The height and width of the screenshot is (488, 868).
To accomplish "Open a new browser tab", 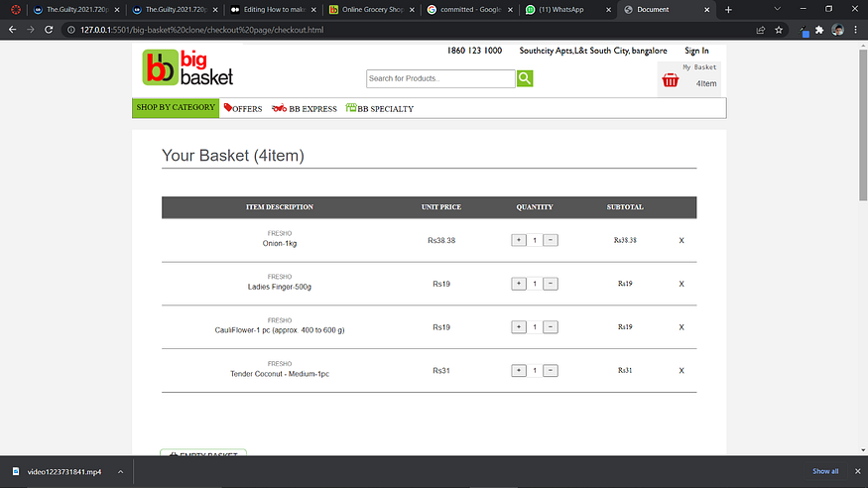I will click(x=728, y=9).
